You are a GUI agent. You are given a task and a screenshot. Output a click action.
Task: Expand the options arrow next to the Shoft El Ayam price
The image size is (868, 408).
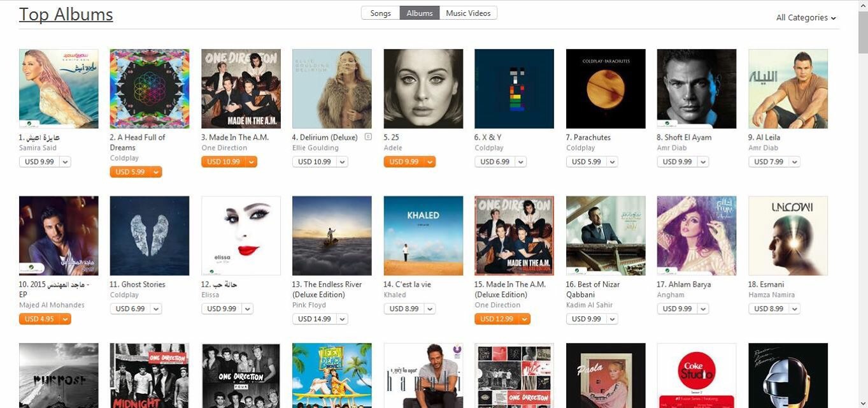[x=703, y=162]
